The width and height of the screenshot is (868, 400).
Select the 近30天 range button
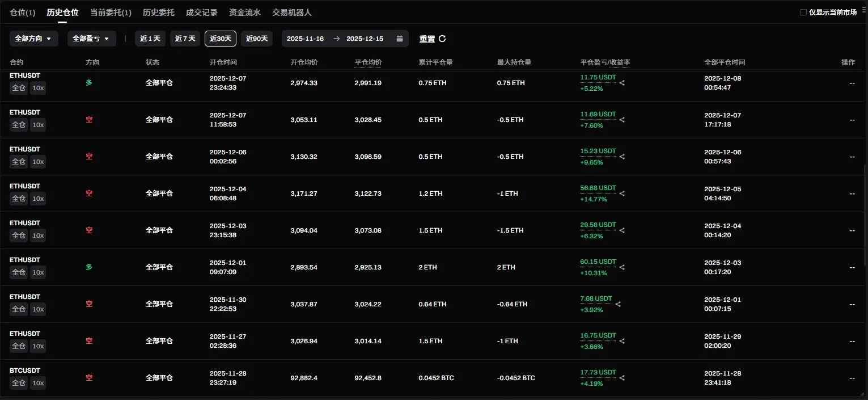click(221, 39)
